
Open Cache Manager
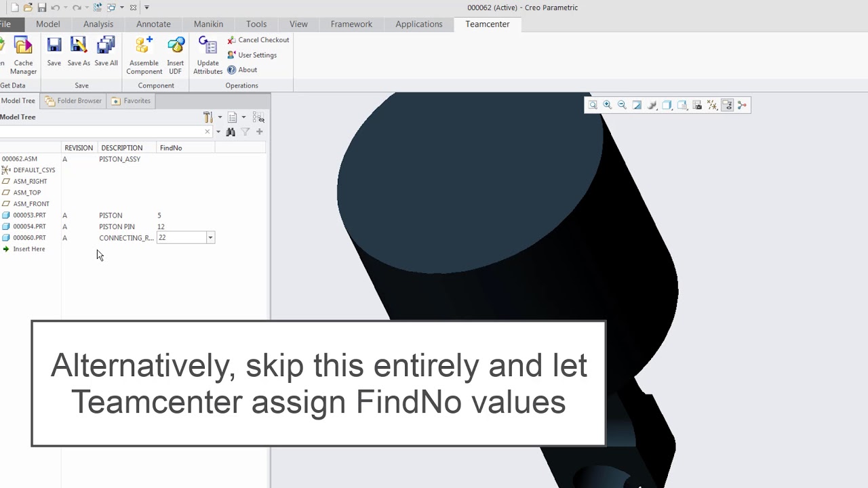pos(23,56)
